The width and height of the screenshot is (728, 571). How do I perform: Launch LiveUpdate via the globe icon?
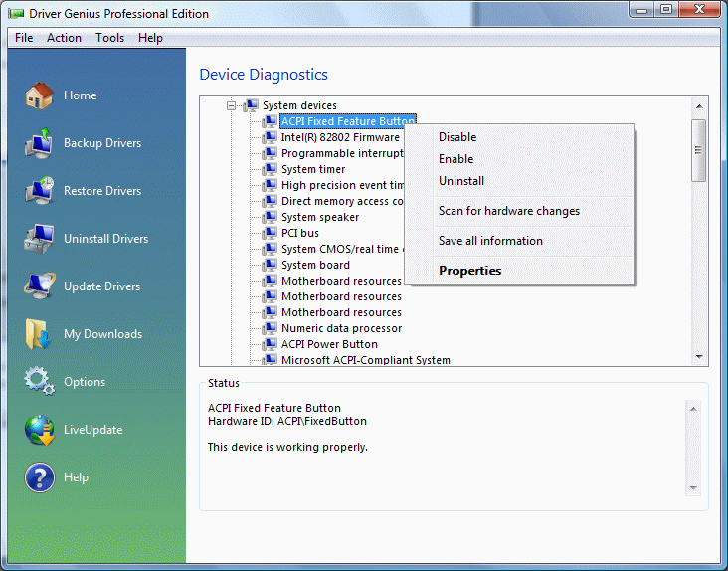tap(39, 430)
